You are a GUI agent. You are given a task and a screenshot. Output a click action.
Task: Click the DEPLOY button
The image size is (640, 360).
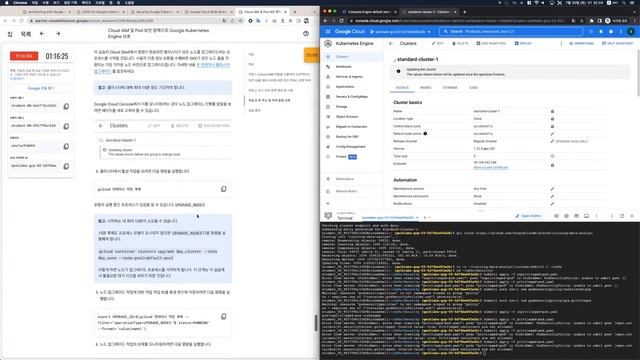[523, 43]
